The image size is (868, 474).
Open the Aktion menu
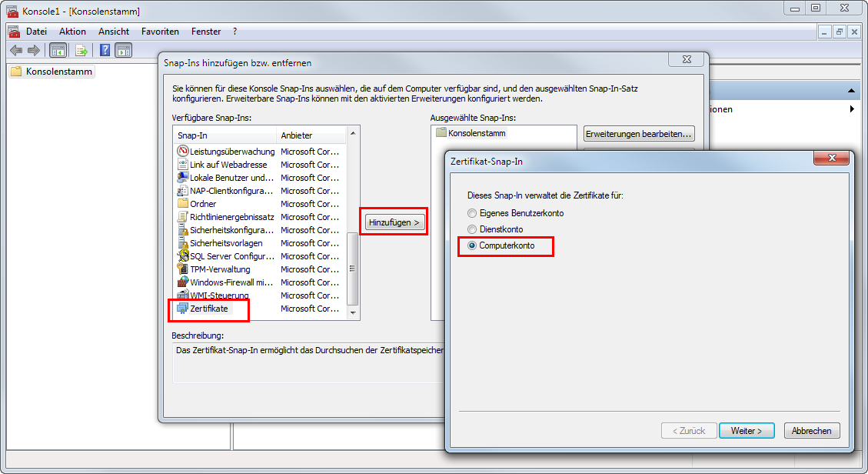(72, 32)
